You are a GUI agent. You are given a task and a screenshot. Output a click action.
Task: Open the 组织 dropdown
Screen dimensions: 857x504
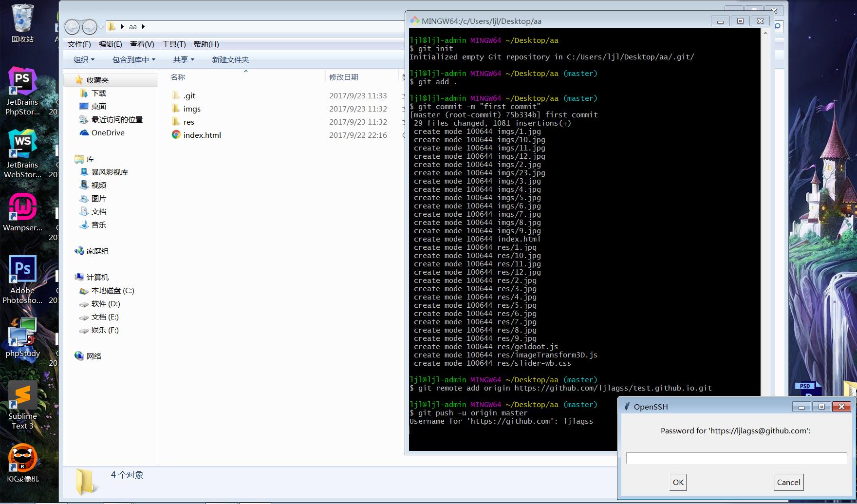click(x=84, y=59)
